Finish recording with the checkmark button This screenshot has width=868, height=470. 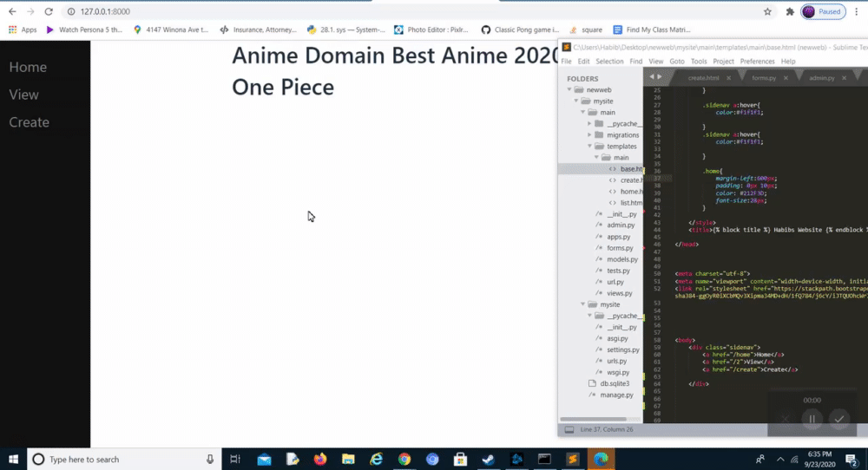(x=839, y=419)
